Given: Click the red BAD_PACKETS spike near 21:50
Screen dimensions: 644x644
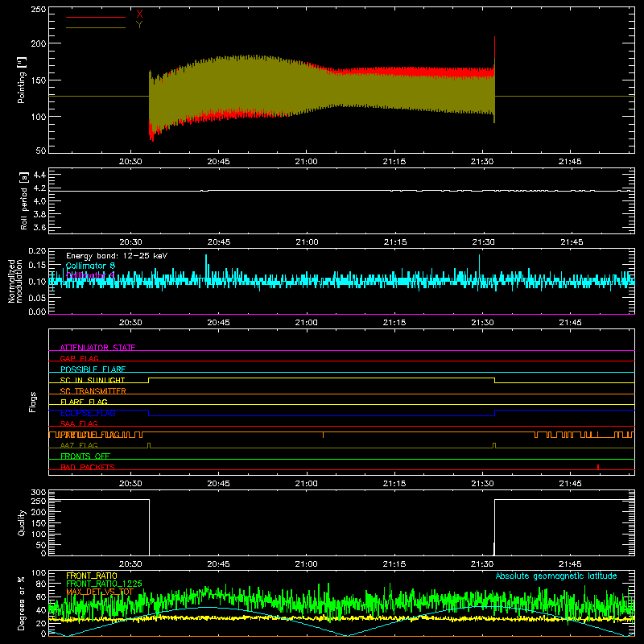Looking at the screenshot, I should click(x=598, y=467).
